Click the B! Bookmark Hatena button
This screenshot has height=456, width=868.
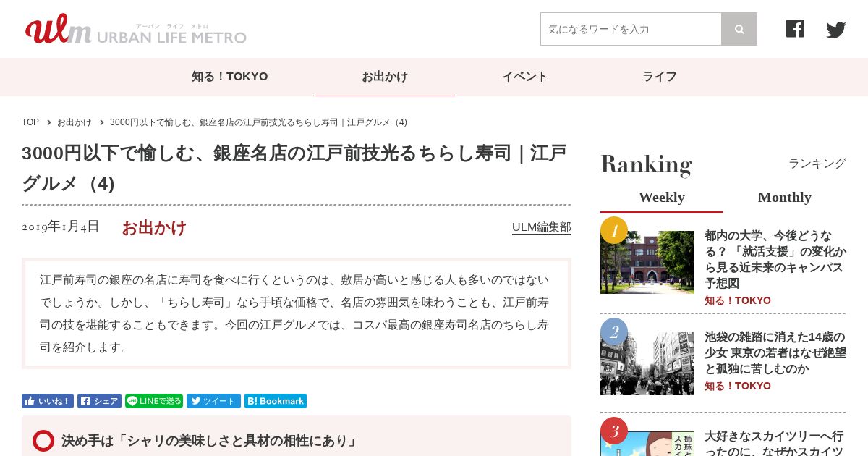[x=276, y=401]
